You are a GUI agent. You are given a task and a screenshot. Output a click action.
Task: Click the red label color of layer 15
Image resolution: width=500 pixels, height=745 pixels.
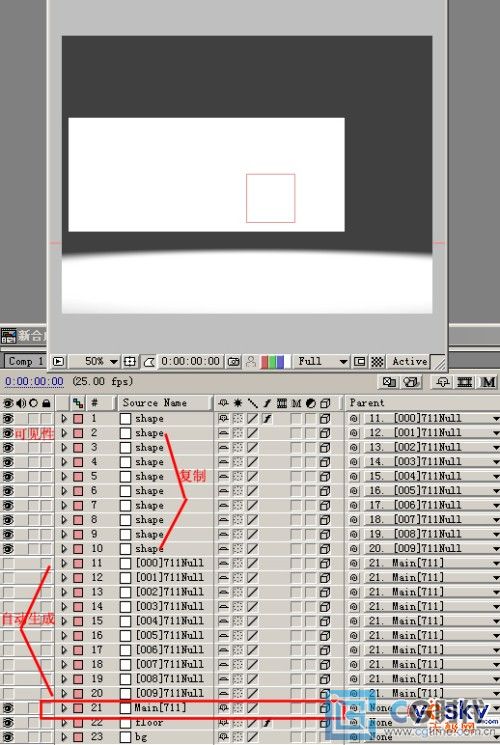78,621
